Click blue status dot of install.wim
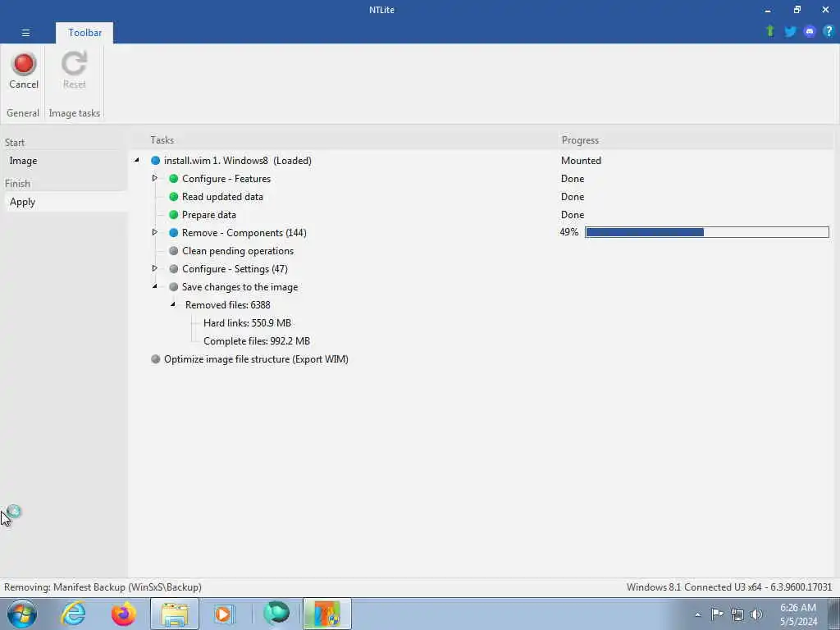 pyautogui.click(x=155, y=161)
